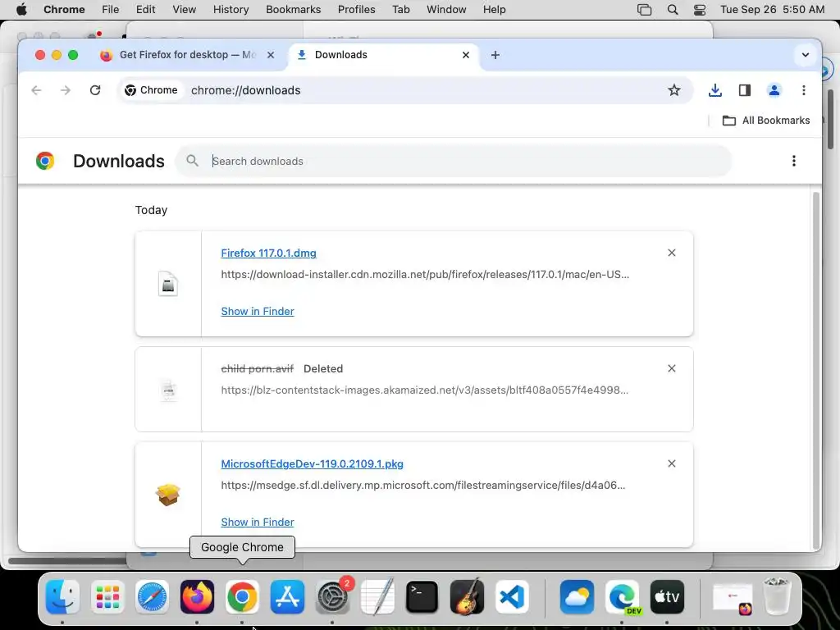Open the Chrome downloads toolbar icon
Screen dimensions: 840x630
click(714, 90)
